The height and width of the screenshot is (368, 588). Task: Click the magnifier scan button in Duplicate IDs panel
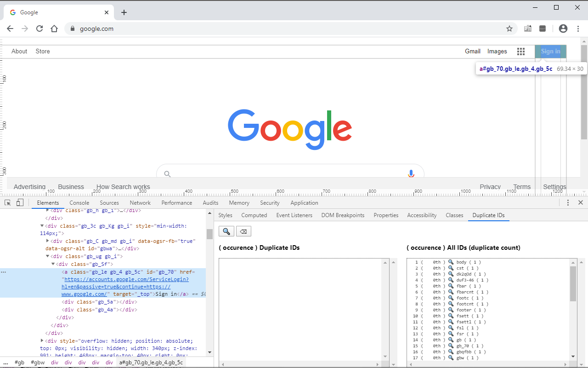tap(226, 231)
